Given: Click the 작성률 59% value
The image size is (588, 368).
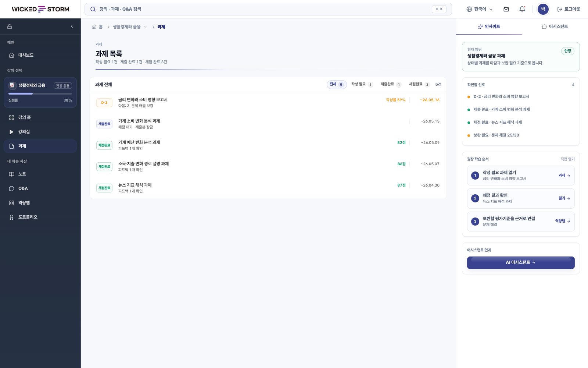Looking at the screenshot, I should click(x=396, y=100).
